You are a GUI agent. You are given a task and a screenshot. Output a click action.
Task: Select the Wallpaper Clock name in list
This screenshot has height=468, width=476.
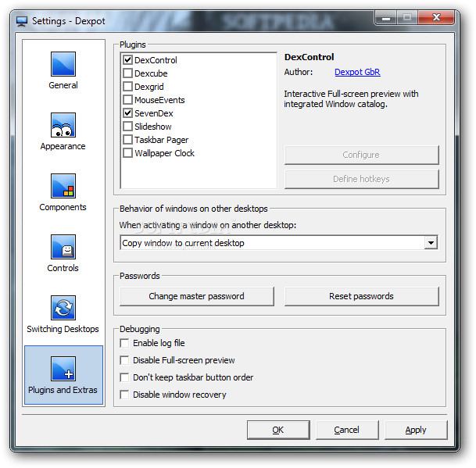[x=165, y=153]
